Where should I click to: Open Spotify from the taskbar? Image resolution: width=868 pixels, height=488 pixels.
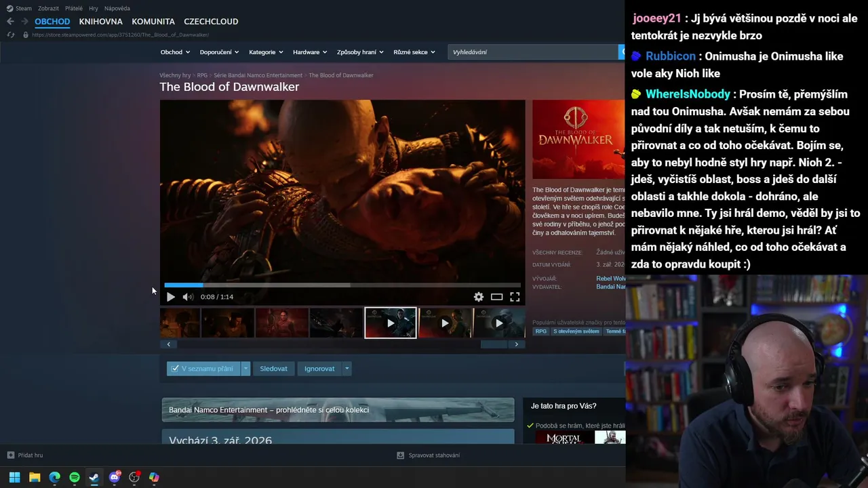coord(75,477)
